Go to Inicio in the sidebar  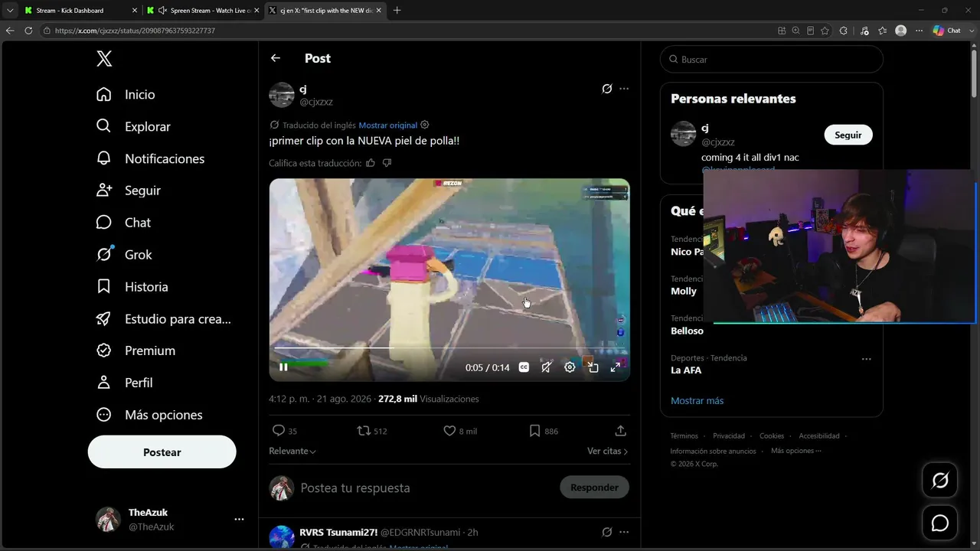tap(126, 94)
